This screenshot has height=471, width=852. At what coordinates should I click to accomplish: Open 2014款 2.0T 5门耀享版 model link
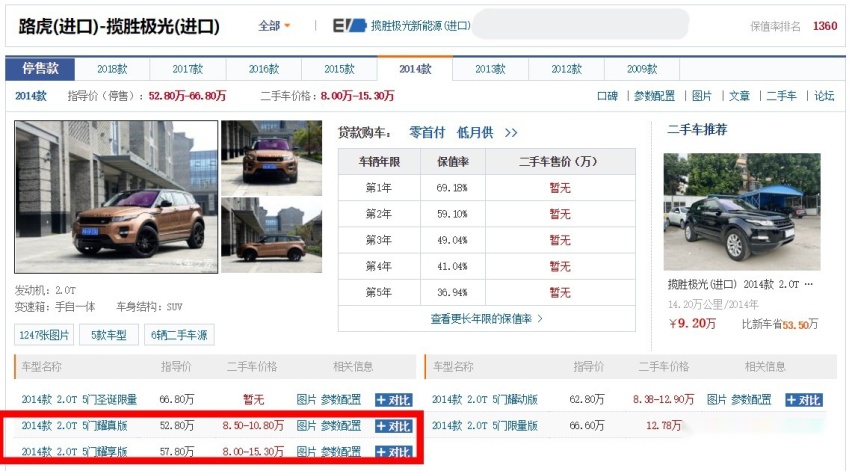coord(74,452)
